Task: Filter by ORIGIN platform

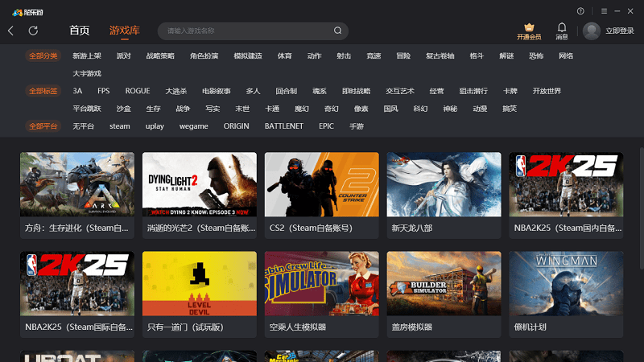Action: 236,126
